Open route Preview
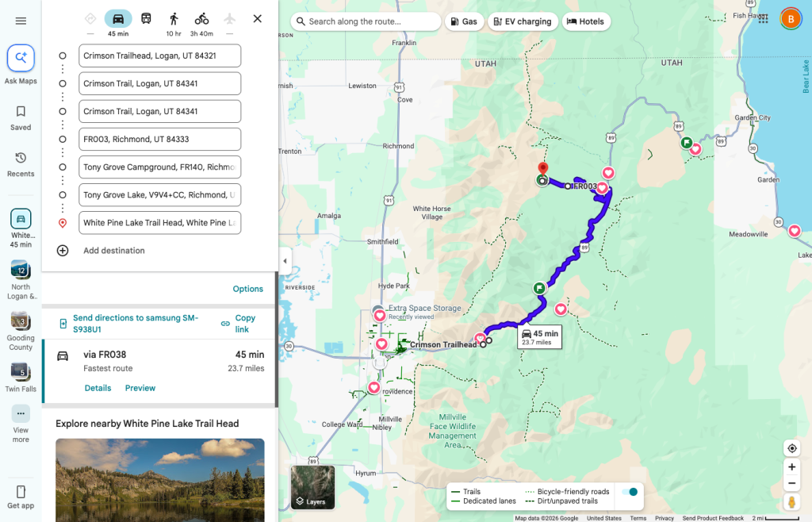Screen dimensions: 812x522 [140, 388]
